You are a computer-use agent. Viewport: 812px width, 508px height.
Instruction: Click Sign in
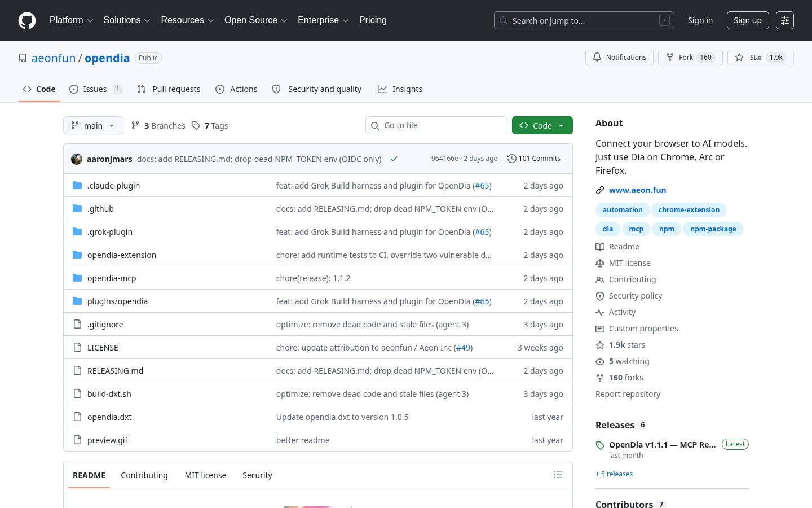pyautogui.click(x=700, y=20)
